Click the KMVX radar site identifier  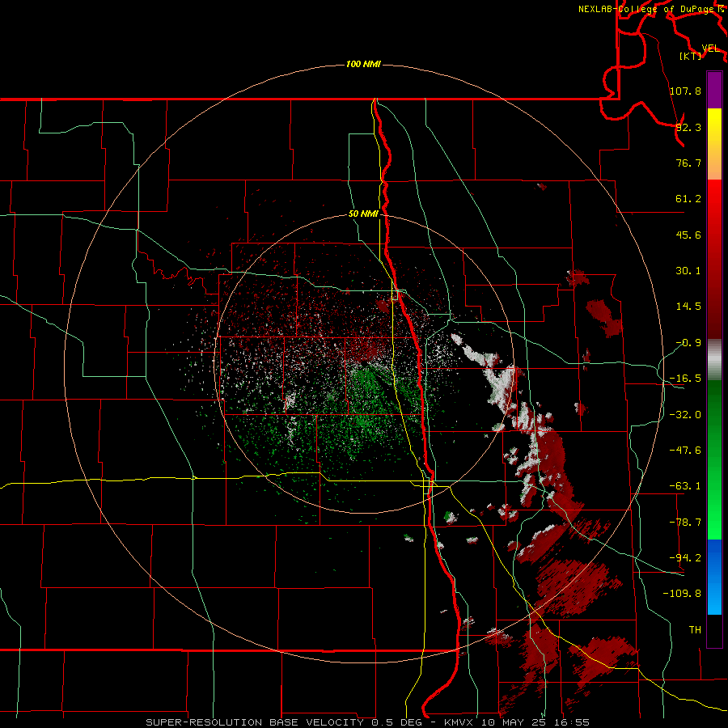460,722
